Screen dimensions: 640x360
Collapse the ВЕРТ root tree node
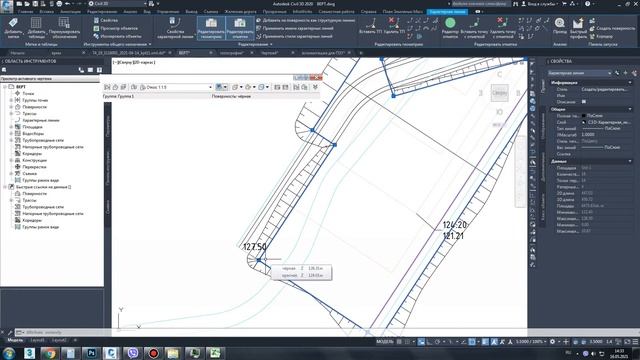coord(5,87)
